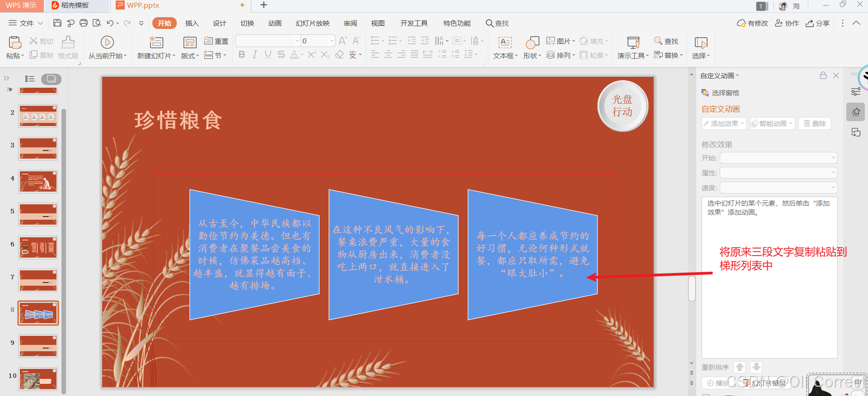
Task: Click the New Slide icon
Action: point(156,42)
